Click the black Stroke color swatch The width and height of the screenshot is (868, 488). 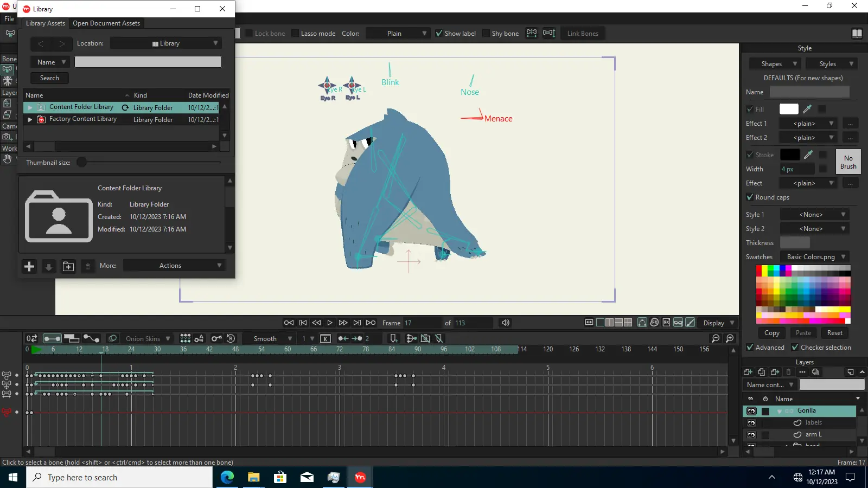[x=789, y=155]
